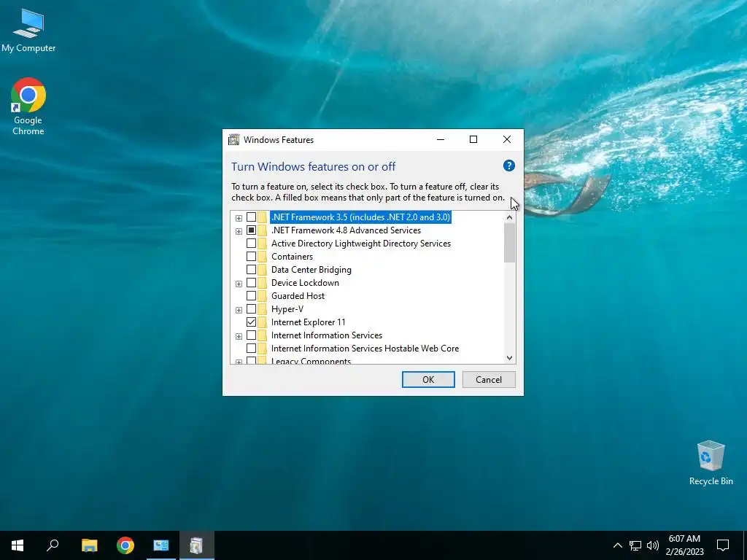The width and height of the screenshot is (747, 560).
Task: Select Internet Information Services Hostable Web Core label
Action: tap(365, 349)
